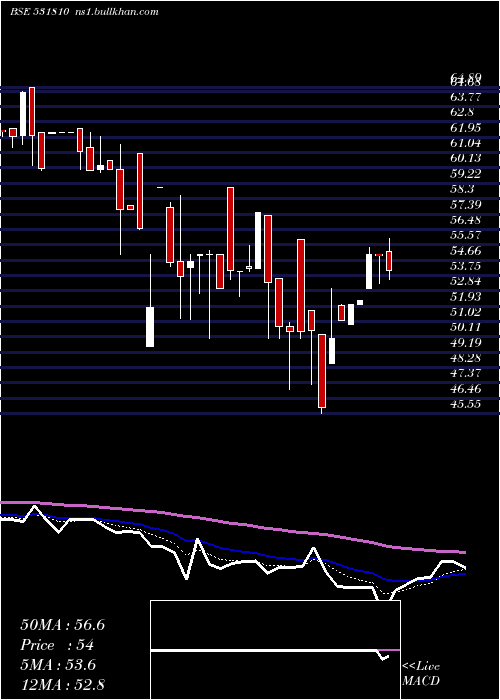Select the 62.8 price level label
The image size is (500, 700).
tap(462, 112)
